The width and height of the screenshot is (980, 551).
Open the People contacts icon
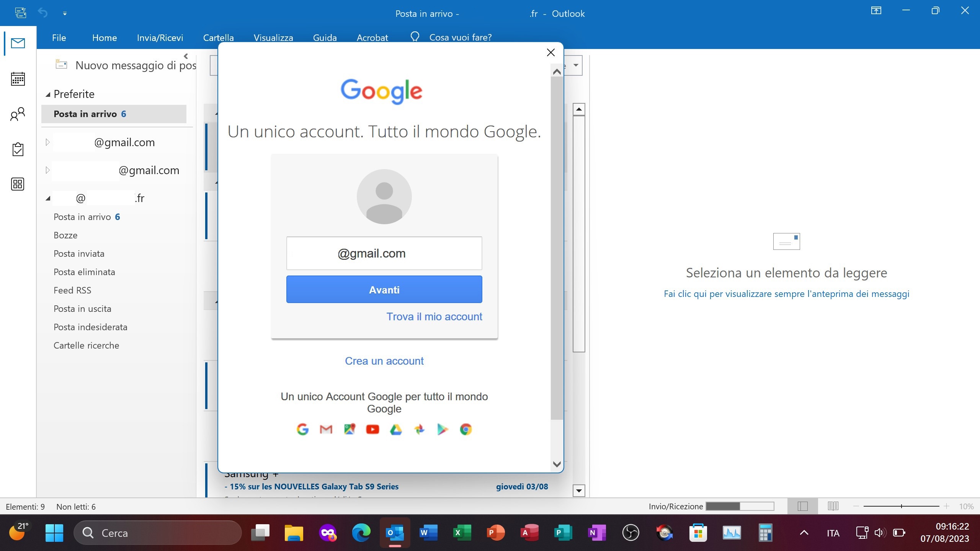18,114
